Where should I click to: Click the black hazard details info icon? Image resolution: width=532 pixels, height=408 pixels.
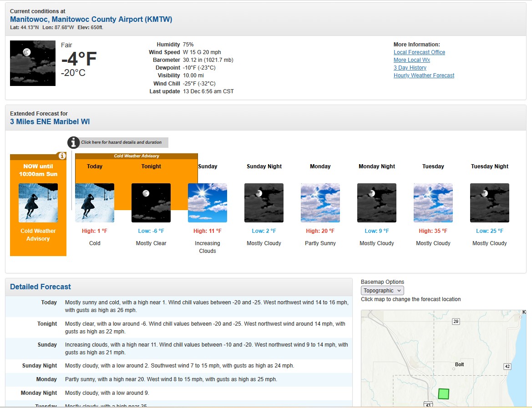pyautogui.click(x=73, y=142)
